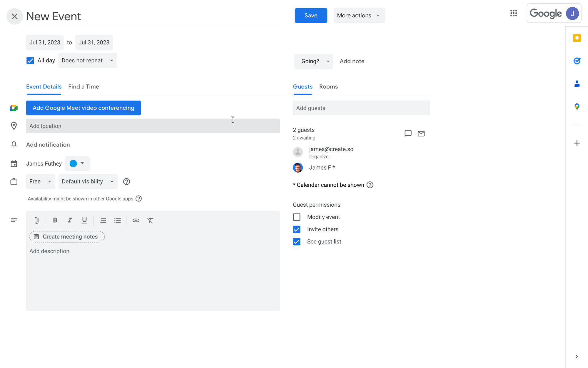This screenshot has width=588, height=368.
Task: Switch to the Rooms tab
Action: [x=328, y=87]
